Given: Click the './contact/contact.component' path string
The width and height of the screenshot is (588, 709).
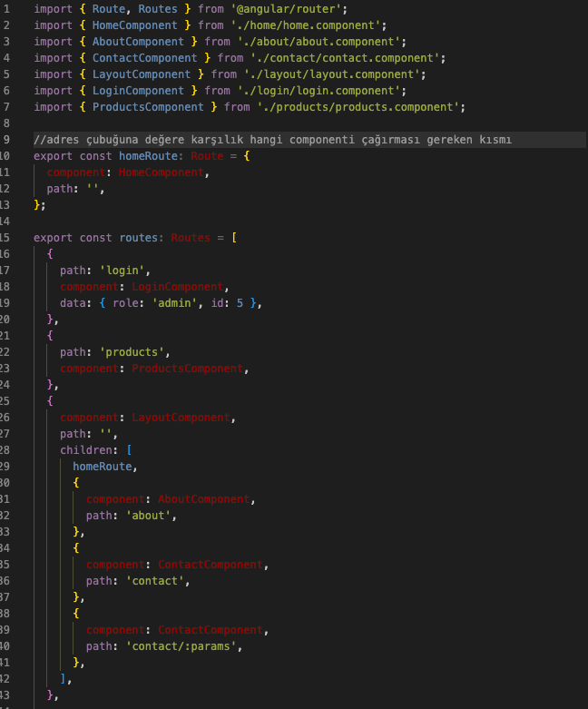Looking at the screenshot, I should (345, 58).
